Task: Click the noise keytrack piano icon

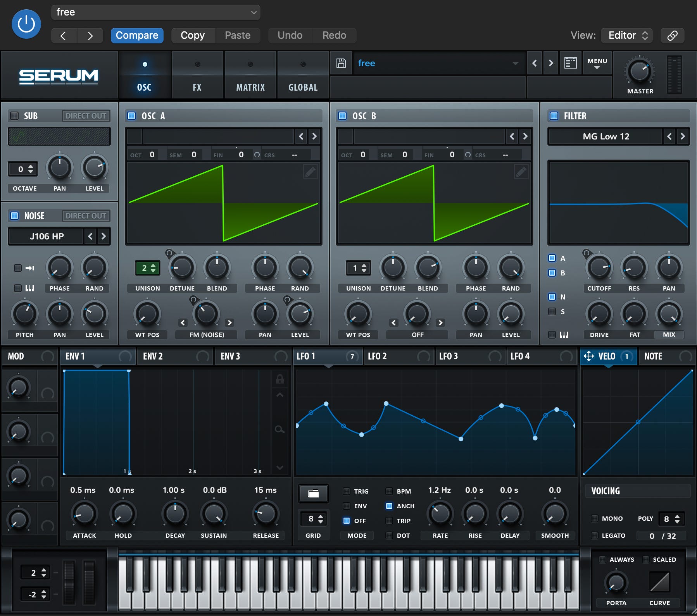Action: click(x=30, y=288)
